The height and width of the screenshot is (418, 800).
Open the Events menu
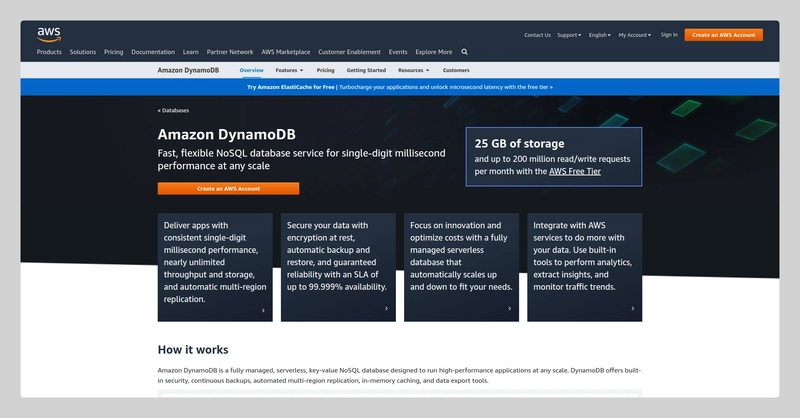pos(398,52)
